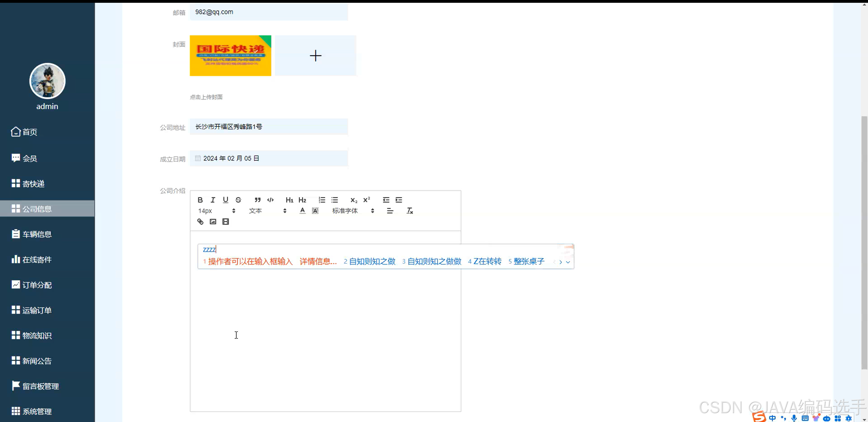Clear text formatting with Tx button

coord(410,211)
